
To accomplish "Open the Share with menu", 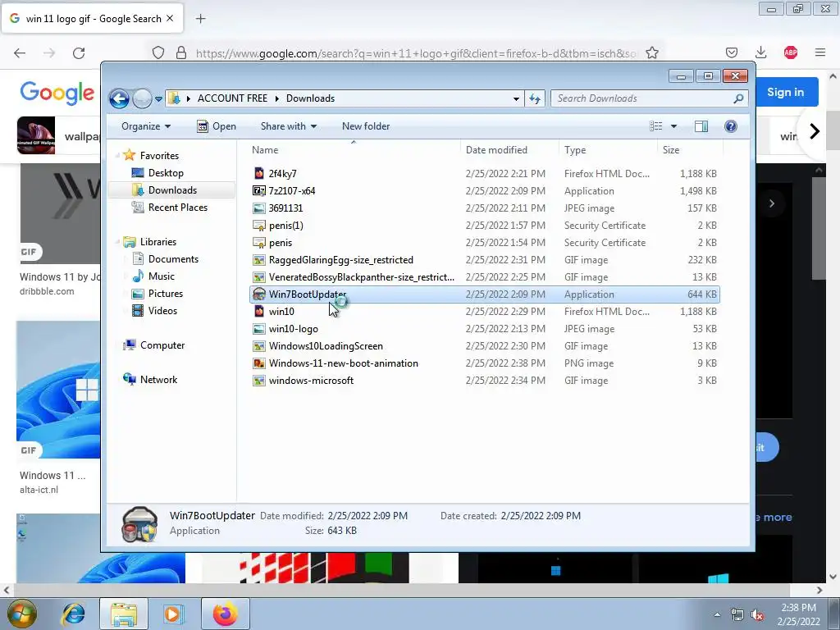I will tap(288, 126).
